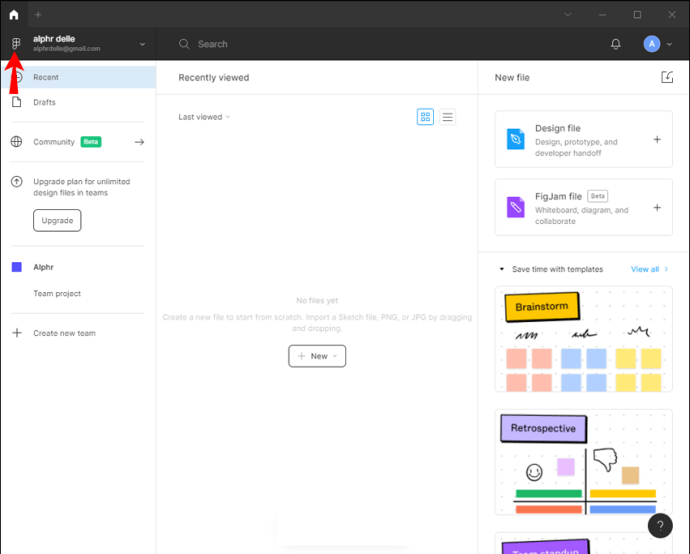Click the Upgrade button
Viewport: 690px width, 554px height.
57,220
